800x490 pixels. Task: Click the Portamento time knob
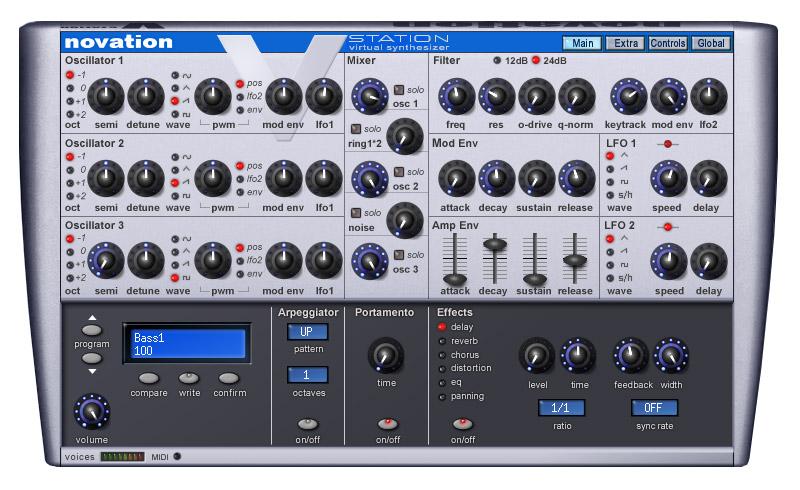tap(386, 354)
